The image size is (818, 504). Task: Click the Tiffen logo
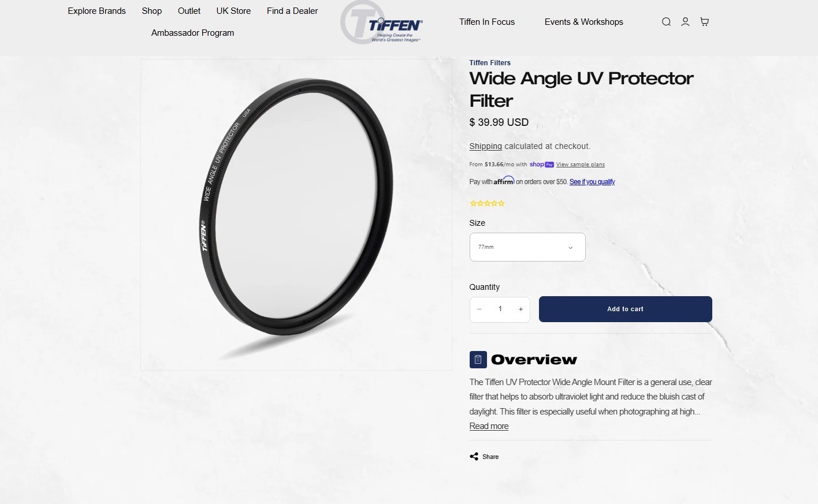pos(382,23)
